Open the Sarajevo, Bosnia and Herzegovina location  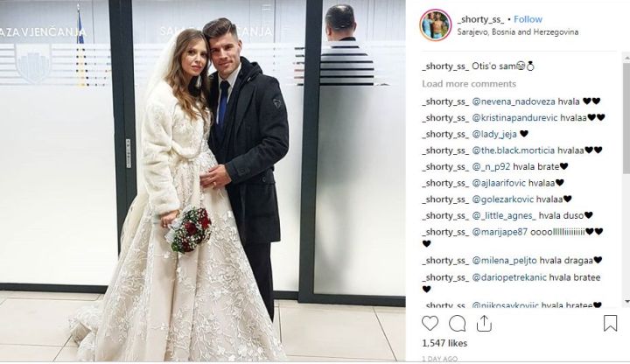coord(517,32)
